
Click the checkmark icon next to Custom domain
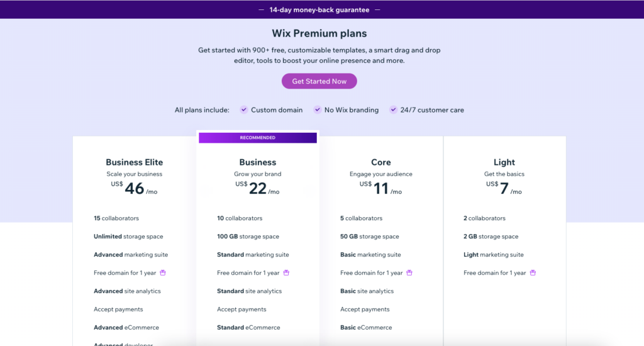(244, 109)
